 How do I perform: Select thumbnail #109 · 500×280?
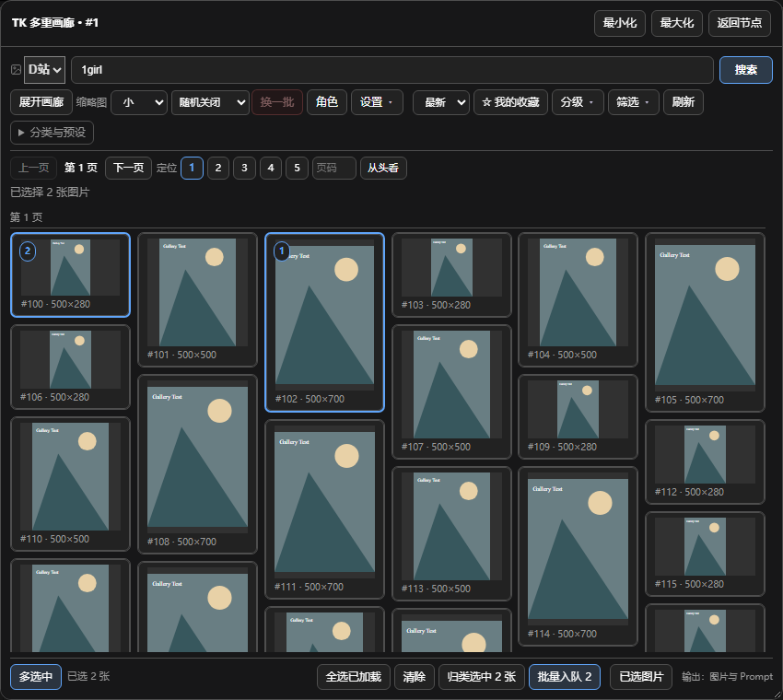(x=578, y=417)
